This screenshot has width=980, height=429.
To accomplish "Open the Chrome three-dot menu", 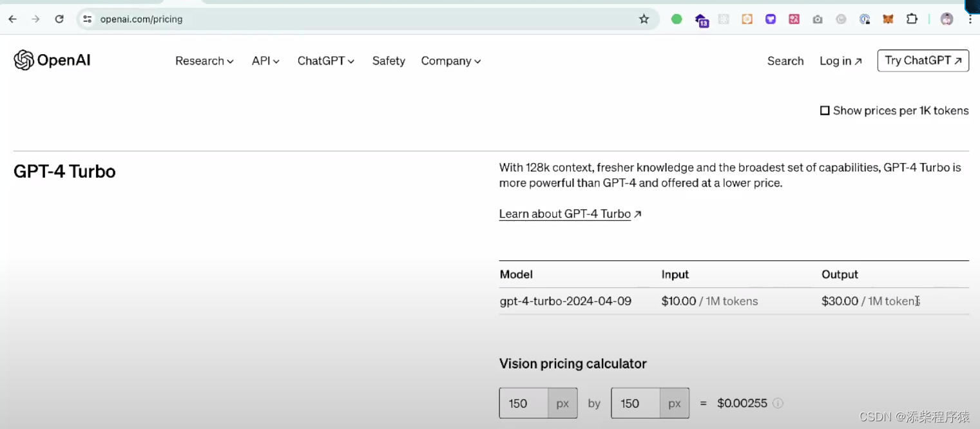I will (970, 19).
